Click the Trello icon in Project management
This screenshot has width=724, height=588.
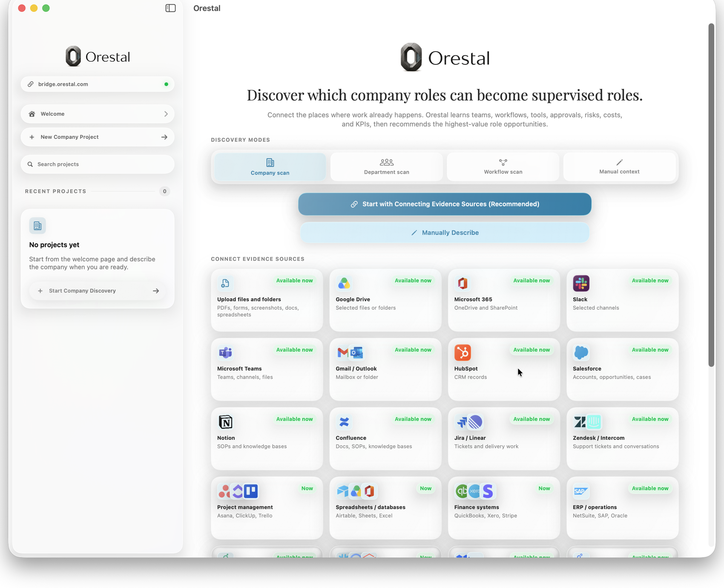(x=251, y=491)
